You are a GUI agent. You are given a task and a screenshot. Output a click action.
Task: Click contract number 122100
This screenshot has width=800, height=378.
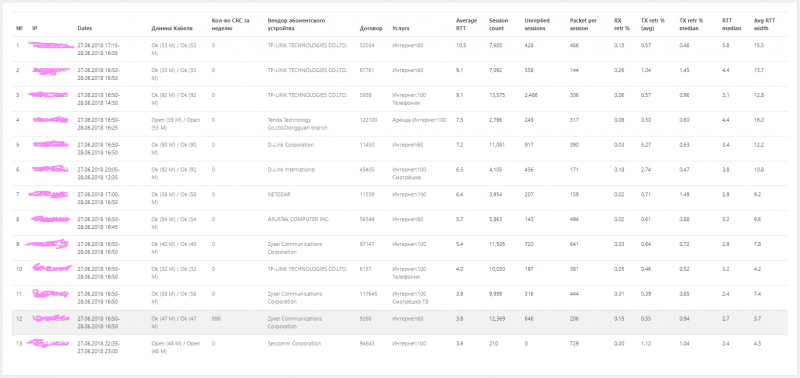[368, 120]
